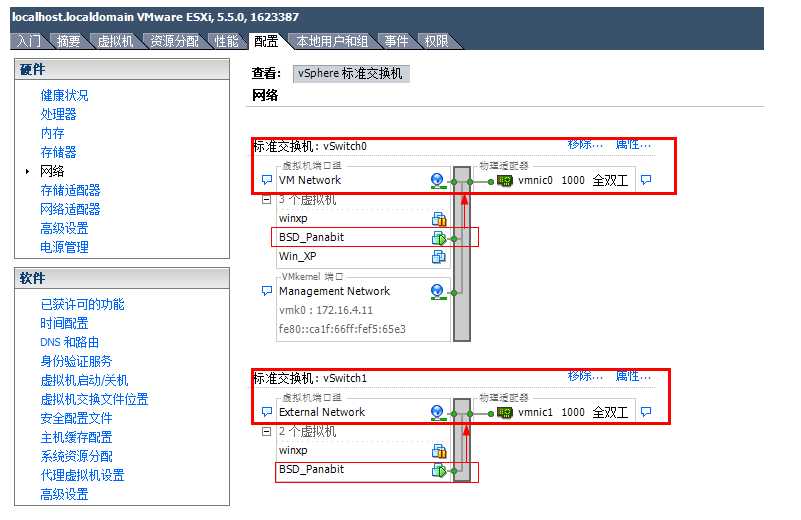Click 移除 for vSwitch0
801x520 pixels.
[x=585, y=145]
